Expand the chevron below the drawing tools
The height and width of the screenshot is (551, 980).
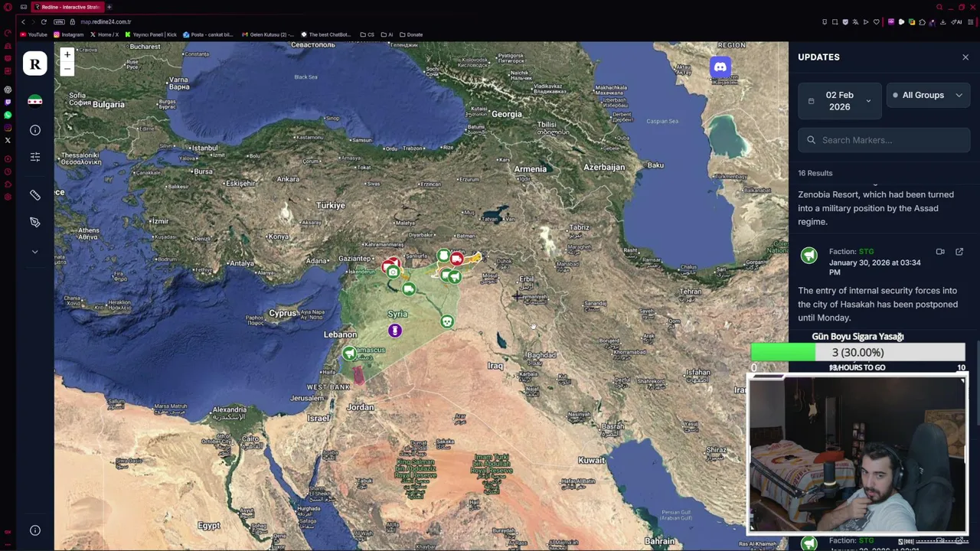point(34,251)
